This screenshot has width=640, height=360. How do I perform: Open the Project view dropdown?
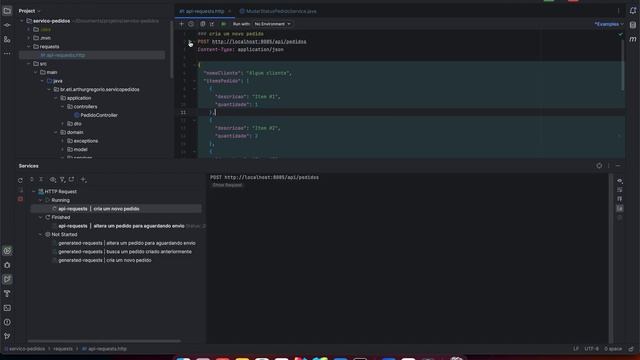[29, 11]
